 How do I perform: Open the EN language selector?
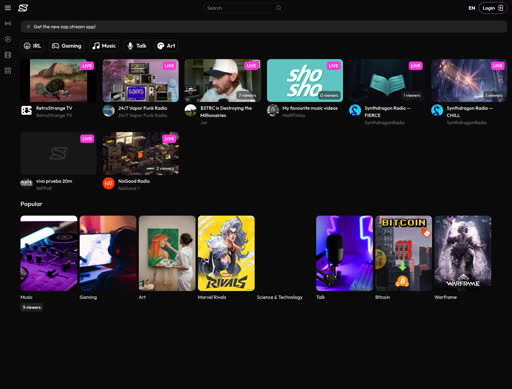coord(472,8)
